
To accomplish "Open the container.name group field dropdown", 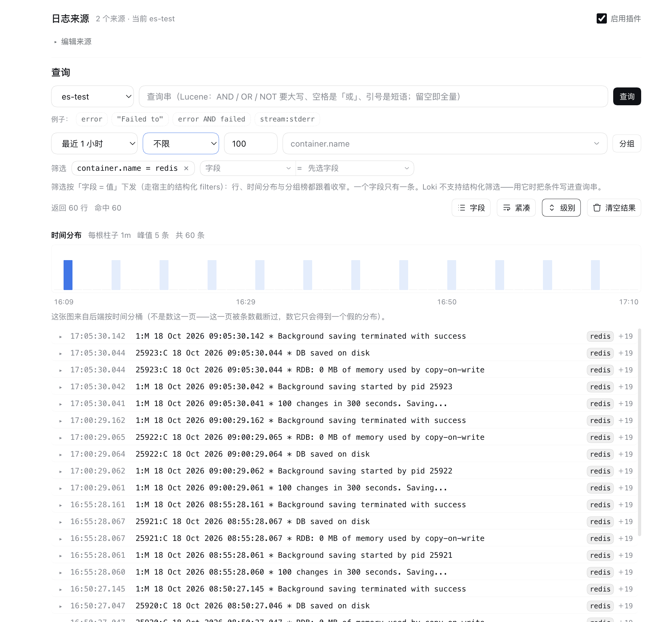I will click(x=444, y=144).
